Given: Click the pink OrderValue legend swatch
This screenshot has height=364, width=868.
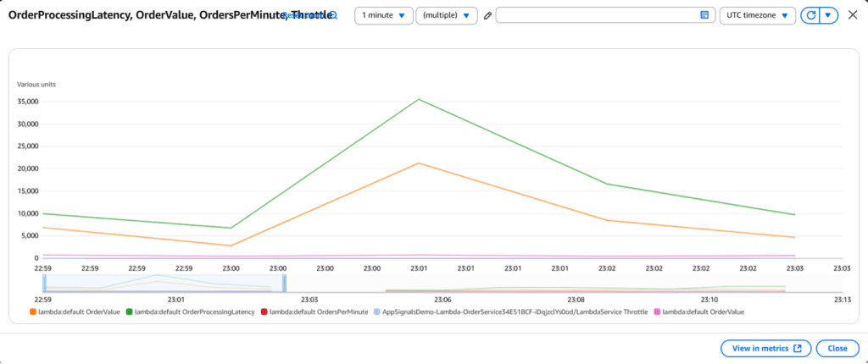Looking at the screenshot, I should tap(656, 312).
